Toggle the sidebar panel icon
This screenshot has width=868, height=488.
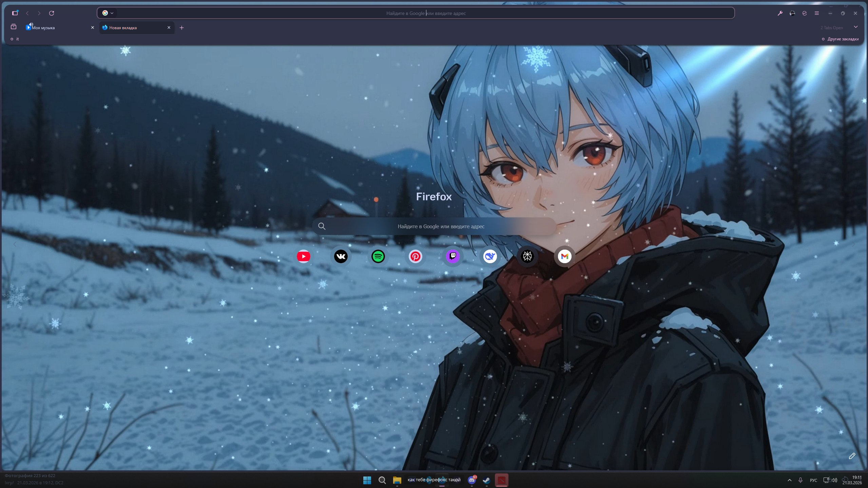coord(15,13)
